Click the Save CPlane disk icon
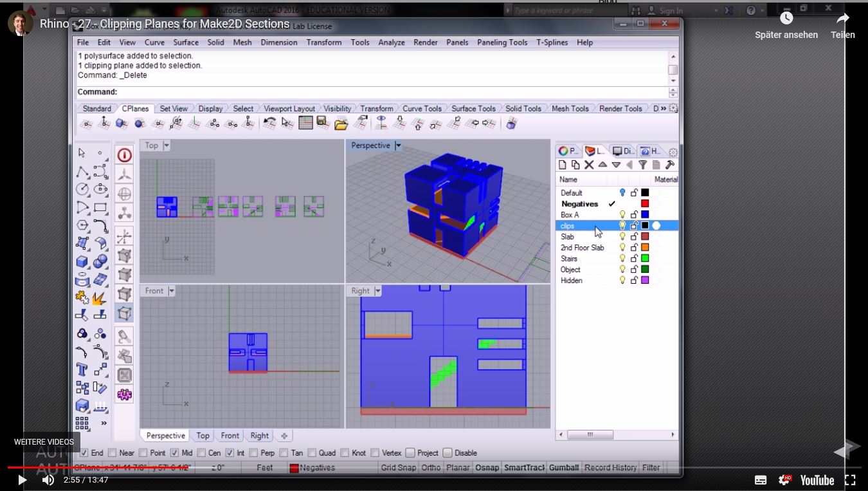This screenshot has height=491, width=868. tap(323, 122)
